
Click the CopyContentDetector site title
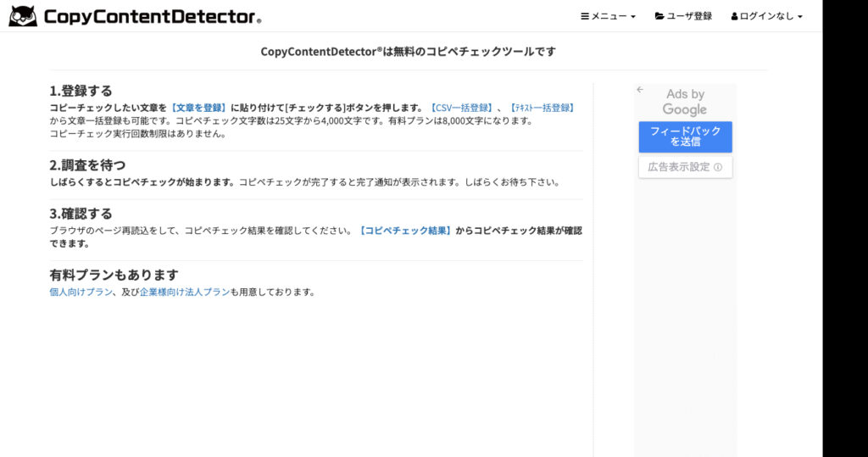153,17
